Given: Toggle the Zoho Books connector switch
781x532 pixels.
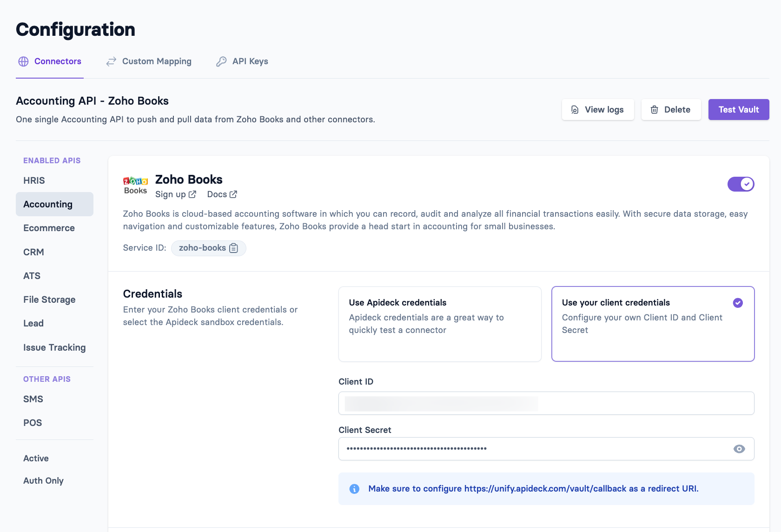Looking at the screenshot, I should [741, 184].
